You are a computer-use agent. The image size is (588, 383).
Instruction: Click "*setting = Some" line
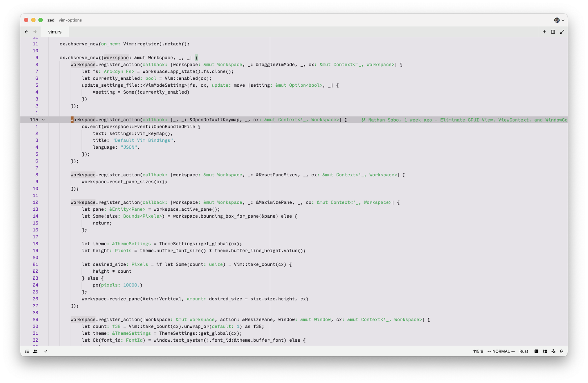click(x=141, y=92)
